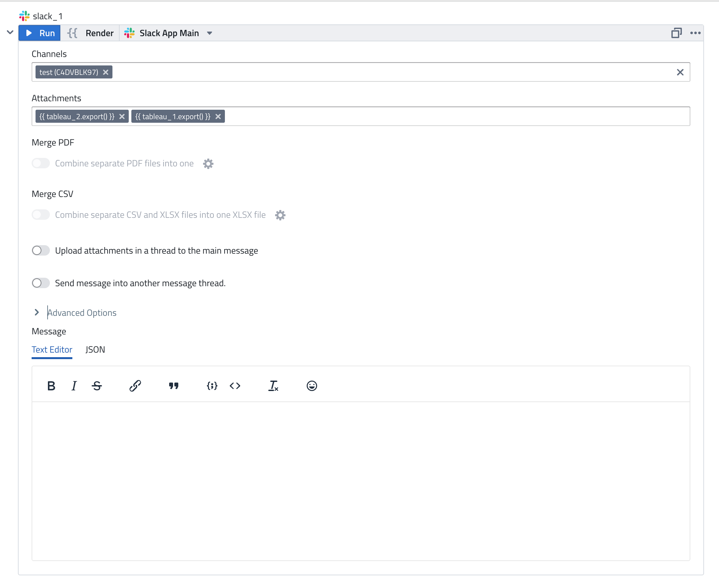Viewport: 719px width, 588px height.
Task: Apply inline code formatting
Action: point(235,386)
